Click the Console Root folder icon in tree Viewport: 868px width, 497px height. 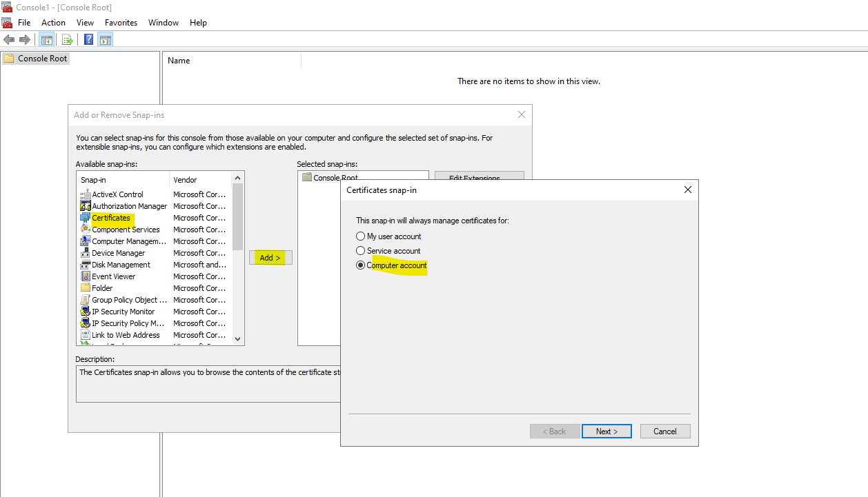[9, 59]
